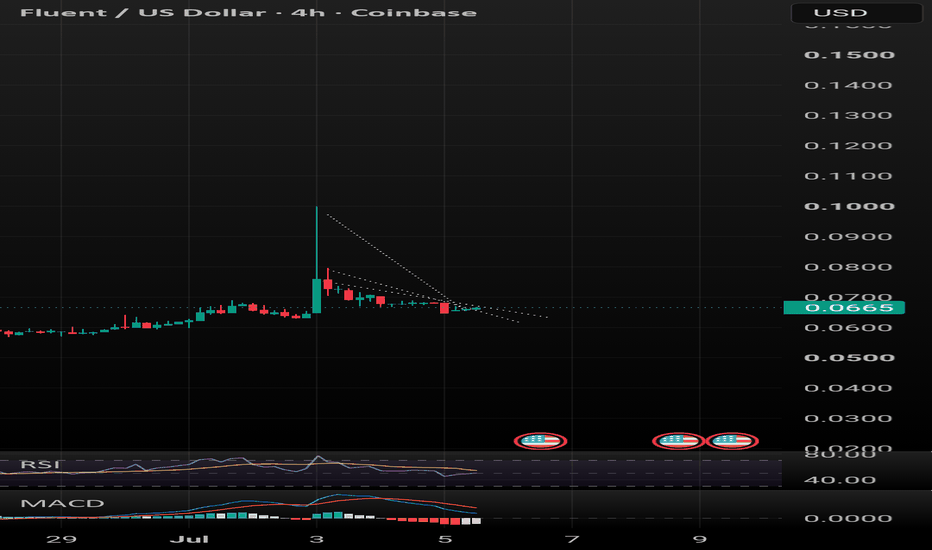Click the date label 9 on time axis
Viewport: 932px width, 550px height.
click(700, 539)
